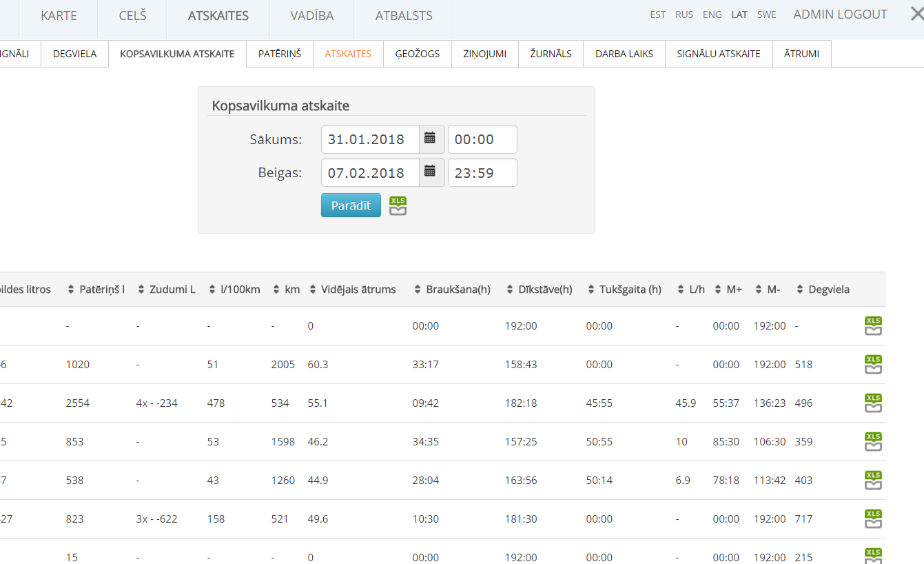Sort table by Patēriņš l column
924x564 pixels.
[96, 290]
